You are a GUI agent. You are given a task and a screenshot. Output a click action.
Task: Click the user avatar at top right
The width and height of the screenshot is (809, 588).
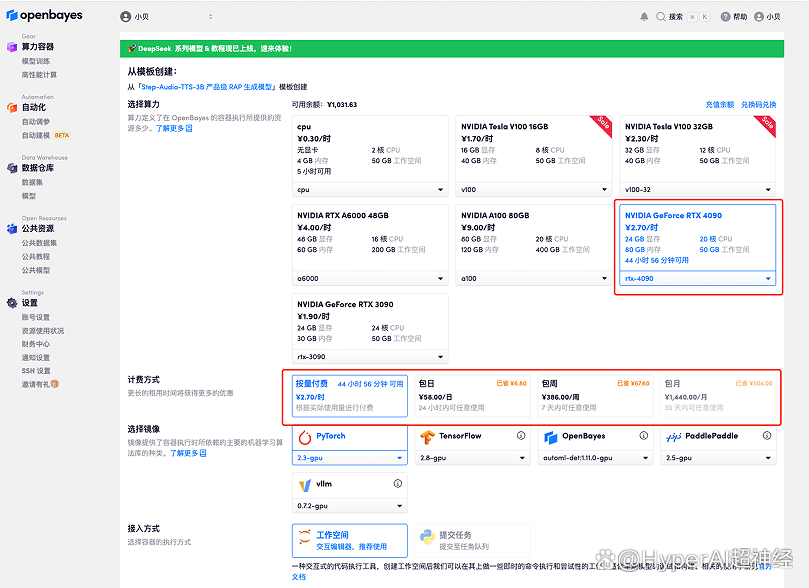coord(758,17)
